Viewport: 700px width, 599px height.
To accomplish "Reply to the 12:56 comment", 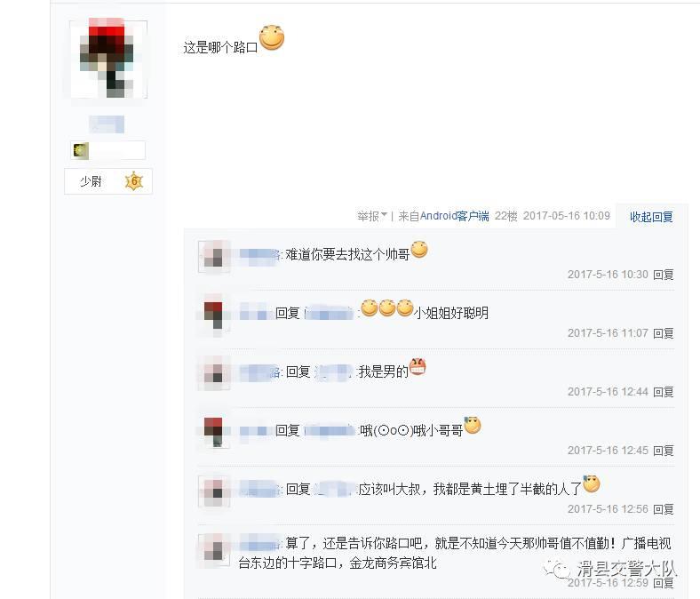I will point(664,509).
